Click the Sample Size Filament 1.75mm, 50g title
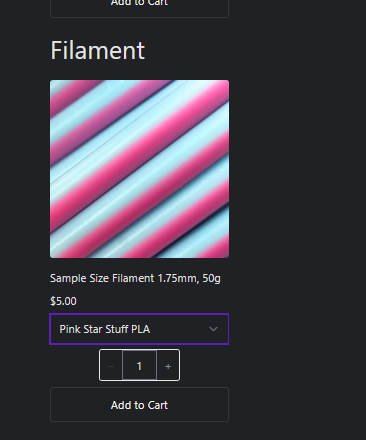The height and width of the screenshot is (440, 366). pos(135,278)
